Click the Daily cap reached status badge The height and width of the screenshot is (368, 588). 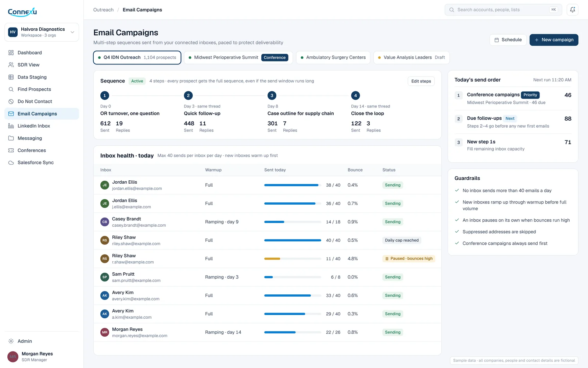click(x=402, y=240)
